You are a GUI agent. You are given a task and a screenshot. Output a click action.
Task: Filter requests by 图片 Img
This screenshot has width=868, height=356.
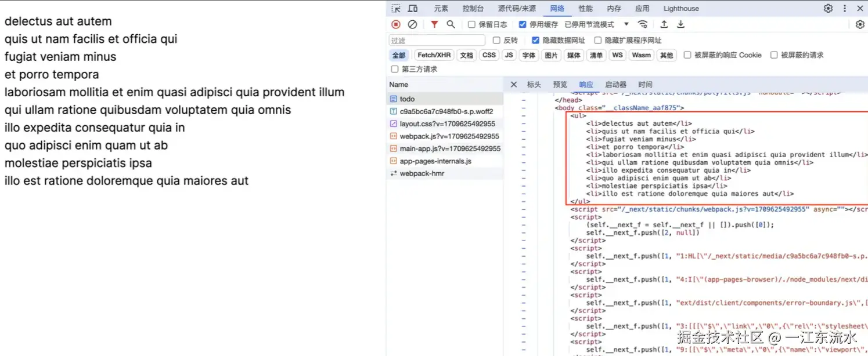(552, 55)
